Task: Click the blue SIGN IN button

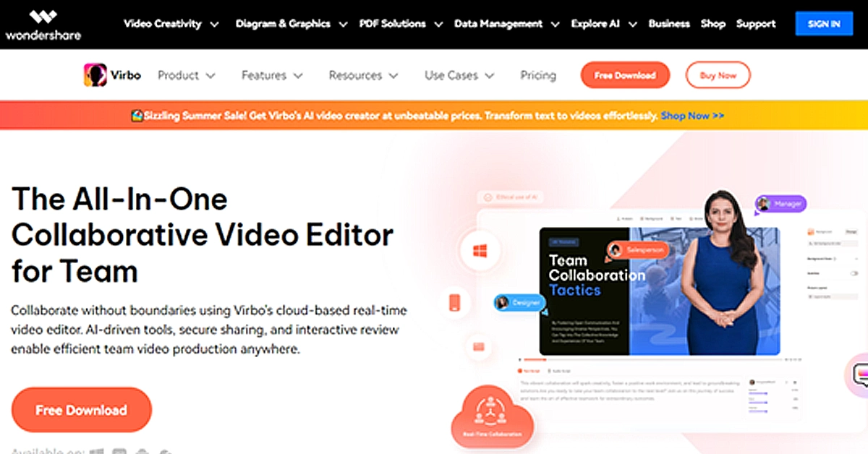Action: 824,24
